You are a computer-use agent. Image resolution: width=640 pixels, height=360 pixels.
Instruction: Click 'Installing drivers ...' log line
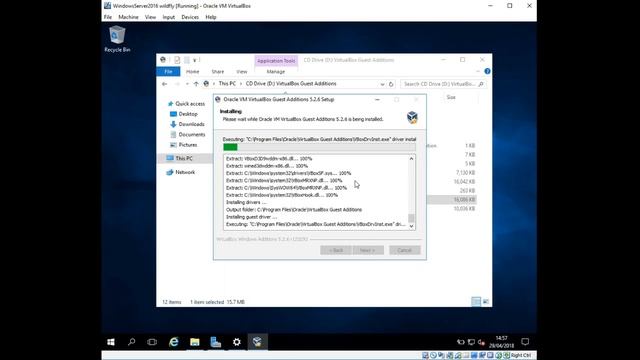tap(246, 202)
